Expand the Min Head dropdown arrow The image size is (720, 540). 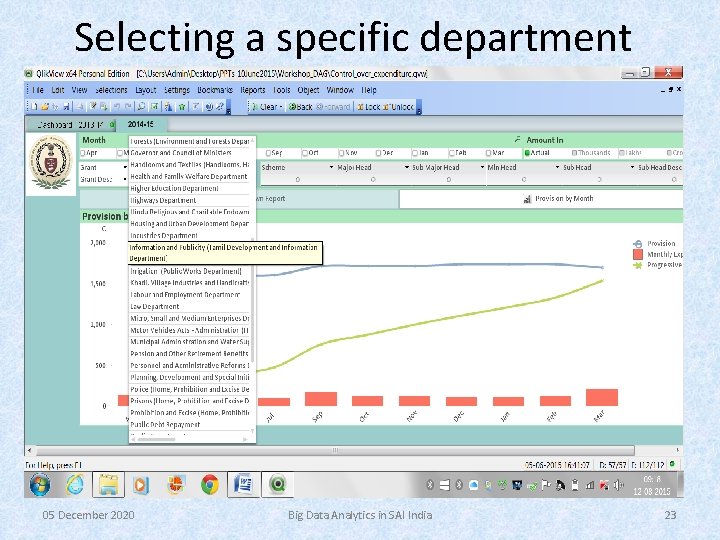tap(557, 168)
